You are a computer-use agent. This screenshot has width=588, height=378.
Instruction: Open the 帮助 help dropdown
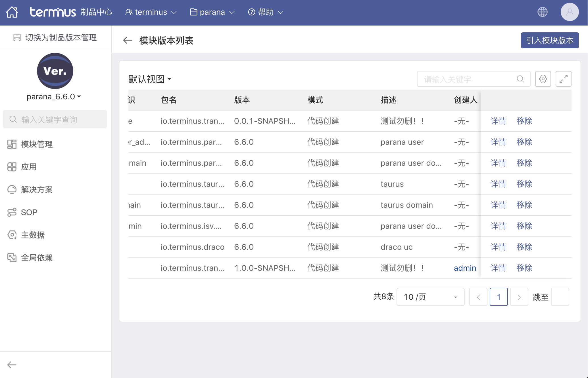click(x=266, y=12)
